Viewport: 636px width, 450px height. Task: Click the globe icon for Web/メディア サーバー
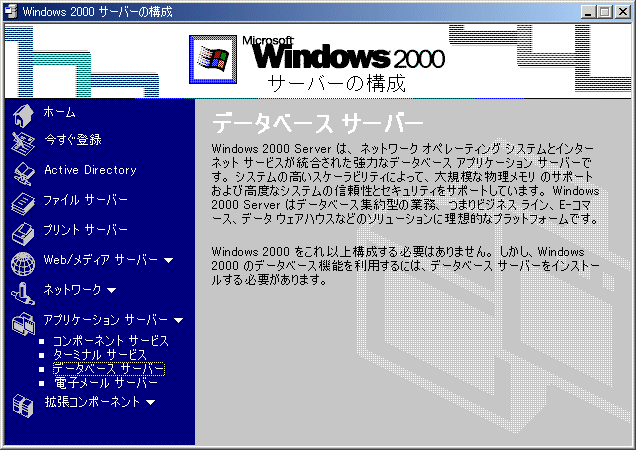pos(23,264)
